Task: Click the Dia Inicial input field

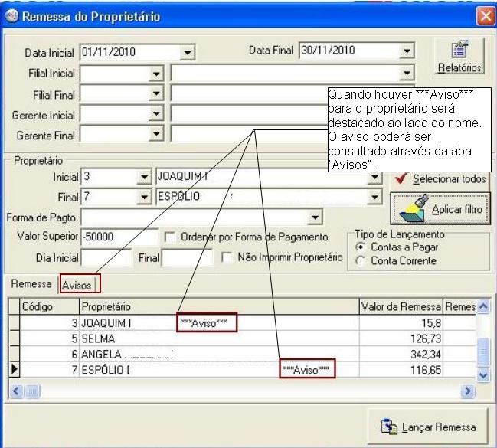Action: pyautogui.click(x=107, y=258)
